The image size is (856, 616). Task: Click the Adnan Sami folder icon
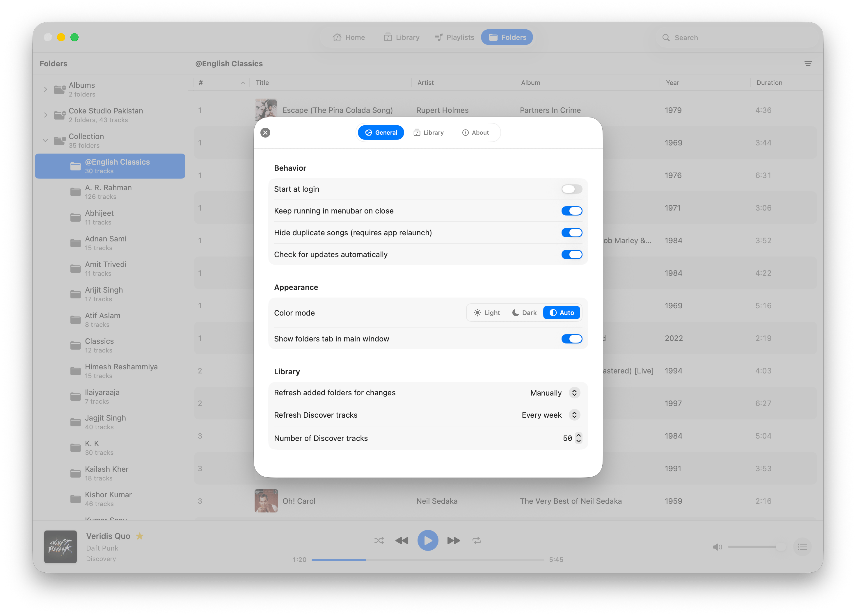[x=75, y=243]
